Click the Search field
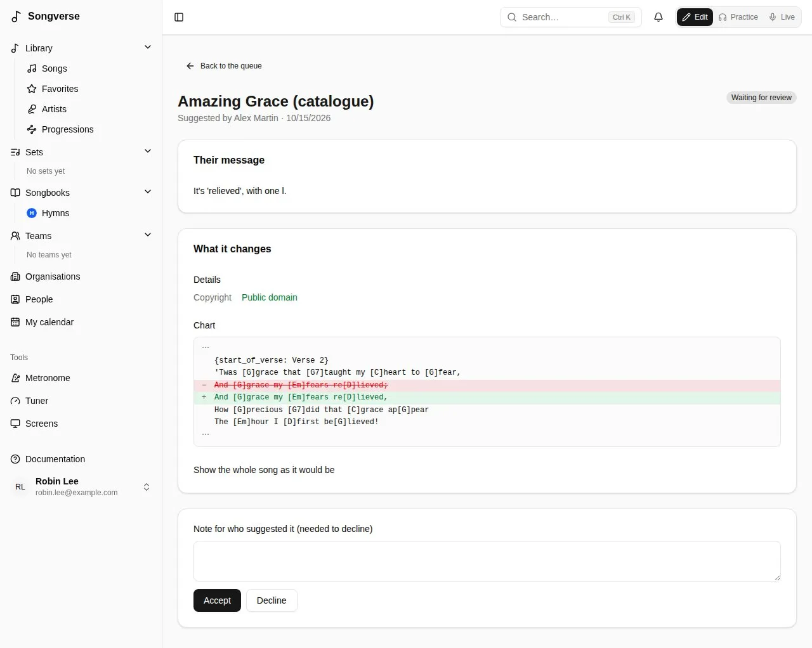 pos(571,17)
